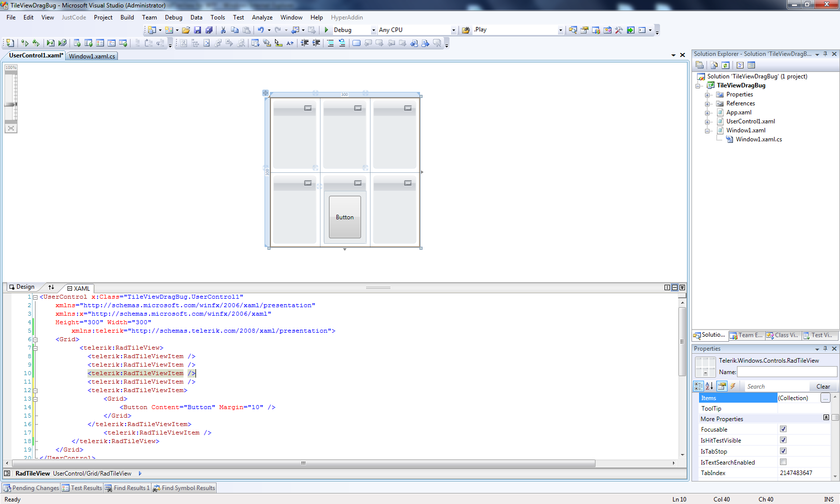
Task: Click Refresh icon in Solution Explorer
Action: click(x=725, y=65)
